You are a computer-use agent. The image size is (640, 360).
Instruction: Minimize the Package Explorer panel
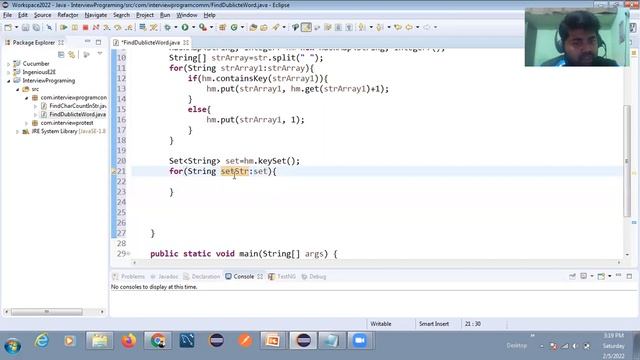(87, 42)
